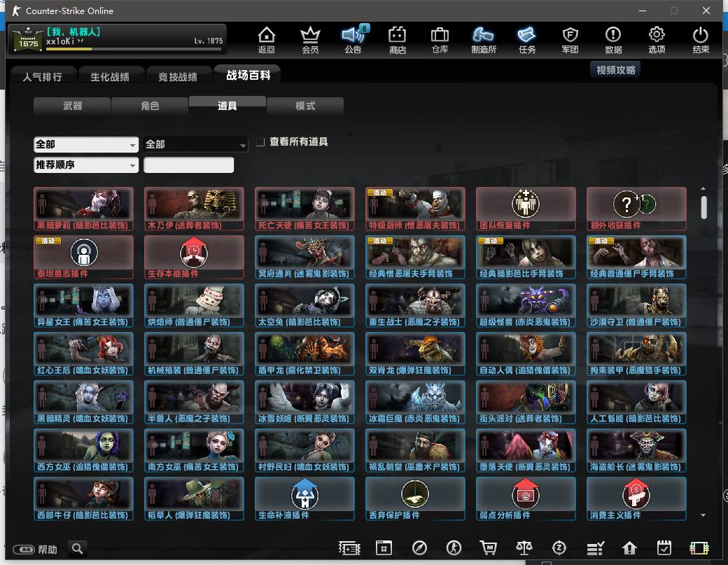This screenshot has width=728, height=565.
Task: Click the experience progress bar under xx1oKi
Action: click(134, 49)
